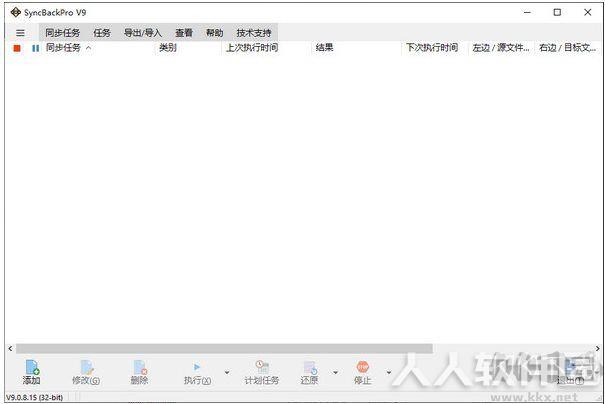Open the 查看 menu
This screenshot has height=404, width=605.
click(184, 33)
